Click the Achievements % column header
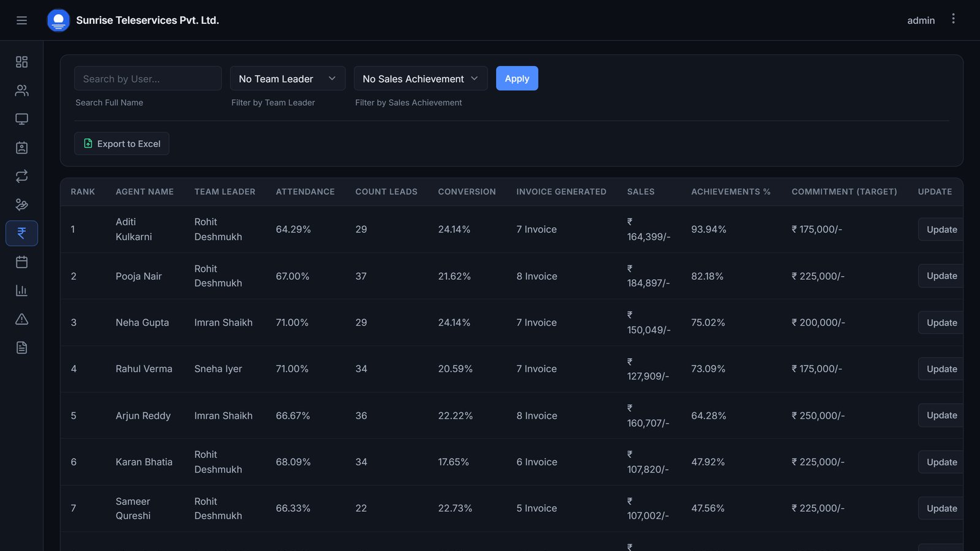Screen dimensions: 980x551 tap(731, 192)
